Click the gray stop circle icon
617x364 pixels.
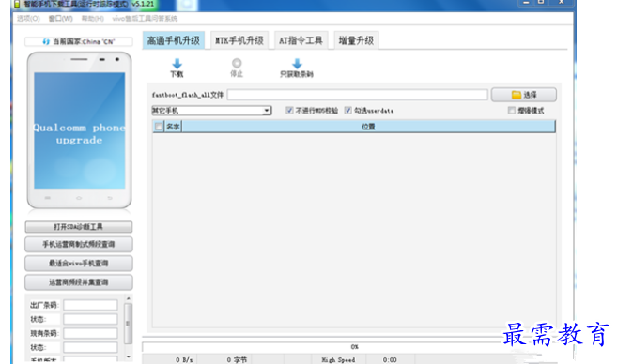pyautogui.click(x=237, y=63)
